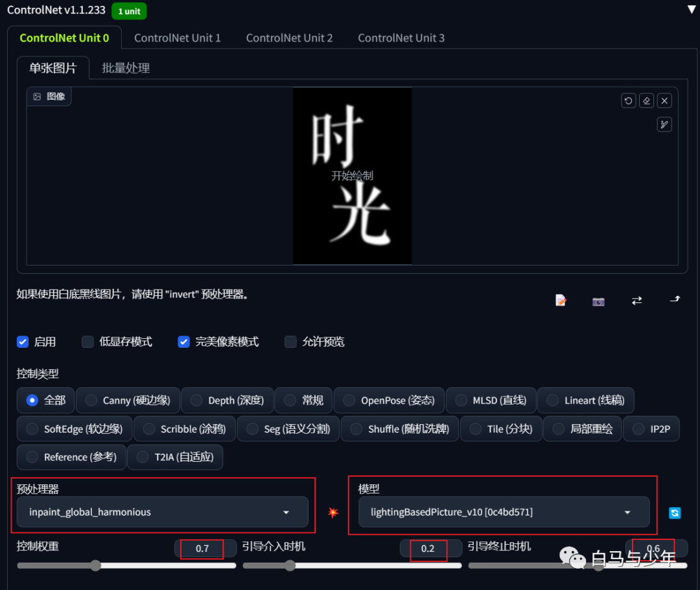Image resolution: width=700 pixels, height=590 pixels.
Task: Select Tile (分块) control type
Action: (501, 429)
